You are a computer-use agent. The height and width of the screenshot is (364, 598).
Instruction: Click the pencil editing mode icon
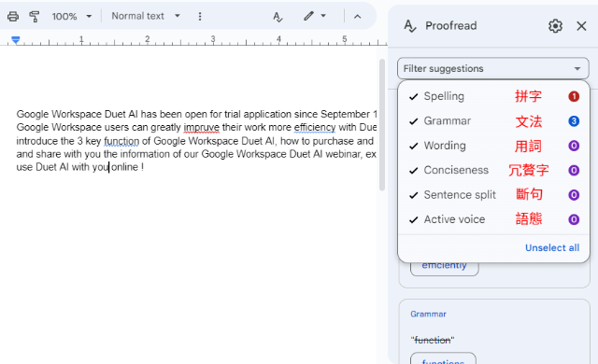[308, 16]
